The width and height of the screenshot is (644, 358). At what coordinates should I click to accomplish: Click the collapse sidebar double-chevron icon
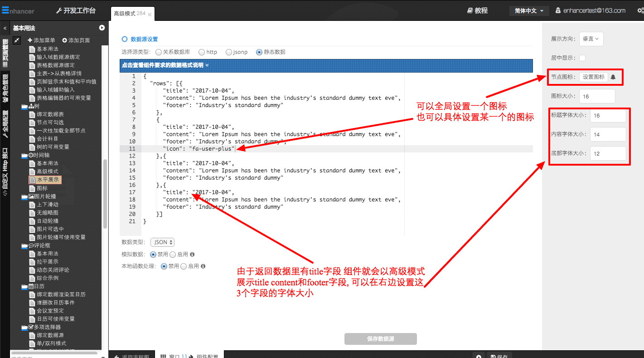pos(5,28)
